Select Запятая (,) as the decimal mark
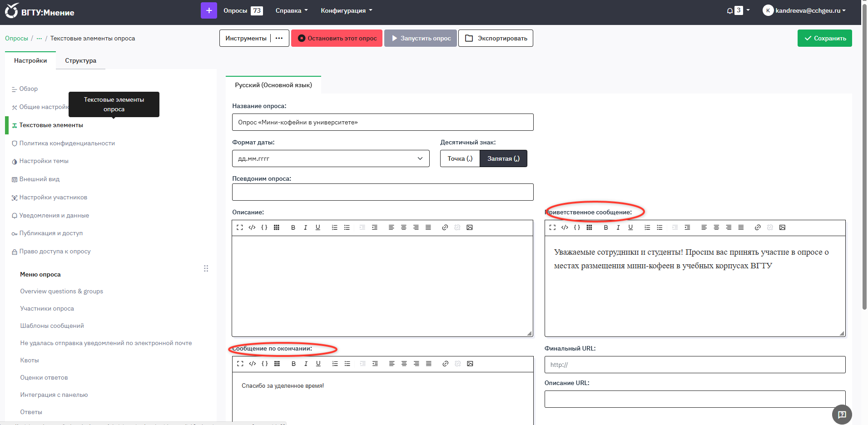The image size is (868, 425). tap(503, 158)
